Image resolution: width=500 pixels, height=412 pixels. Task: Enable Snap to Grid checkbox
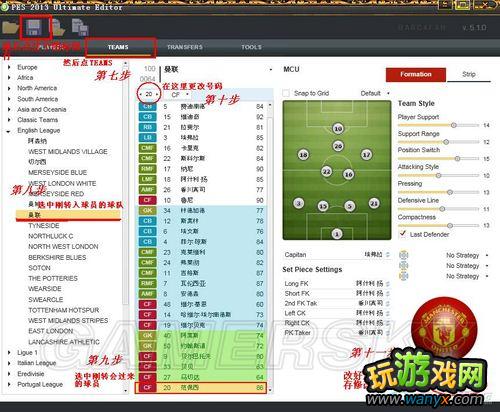(286, 93)
